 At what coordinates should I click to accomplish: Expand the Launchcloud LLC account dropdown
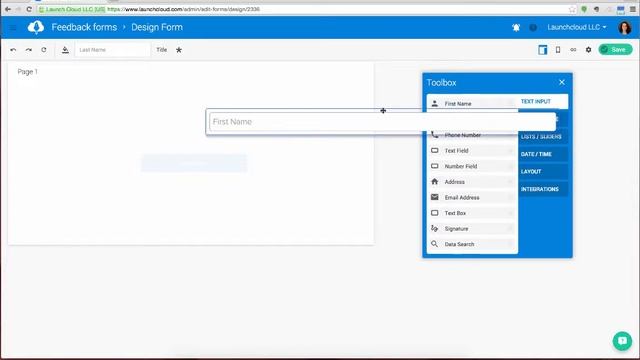(x=577, y=27)
